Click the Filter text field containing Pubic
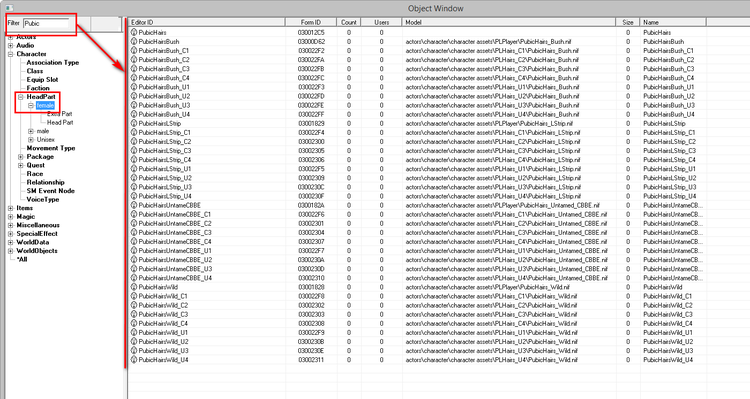750x399 pixels. (x=46, y=23)
